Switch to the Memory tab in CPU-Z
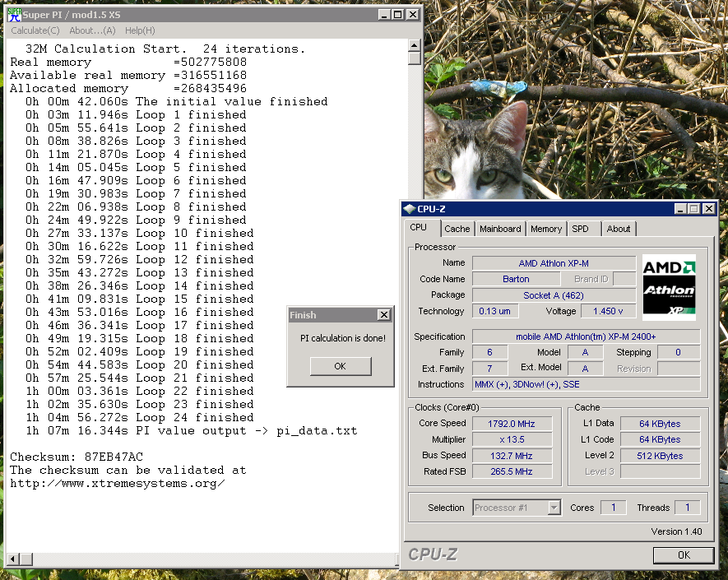Screen dimensions: 728x580 (546, 229)
